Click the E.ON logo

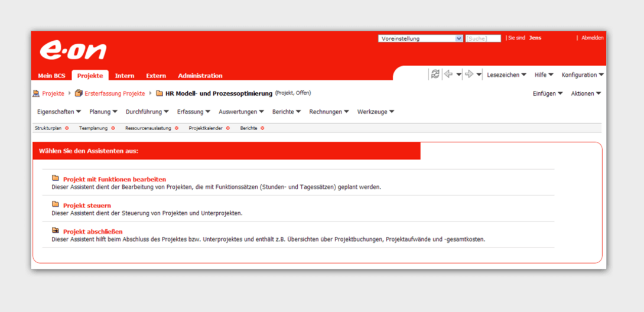click(x=73, y=51)
